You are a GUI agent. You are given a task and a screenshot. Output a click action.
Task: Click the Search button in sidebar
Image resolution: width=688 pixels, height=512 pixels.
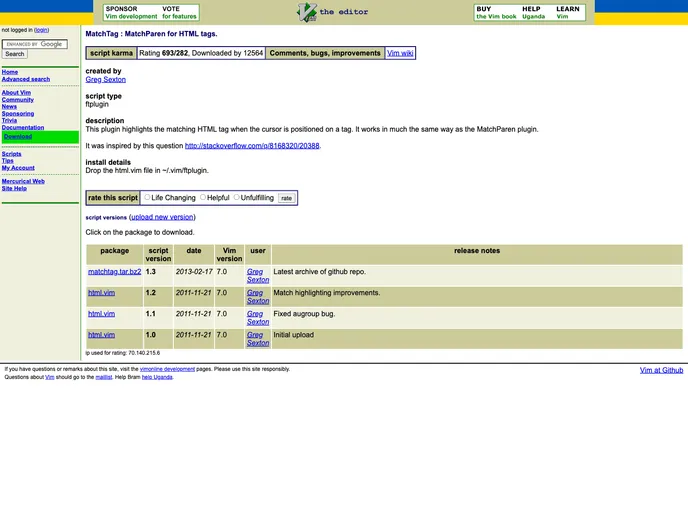point(14,54)
